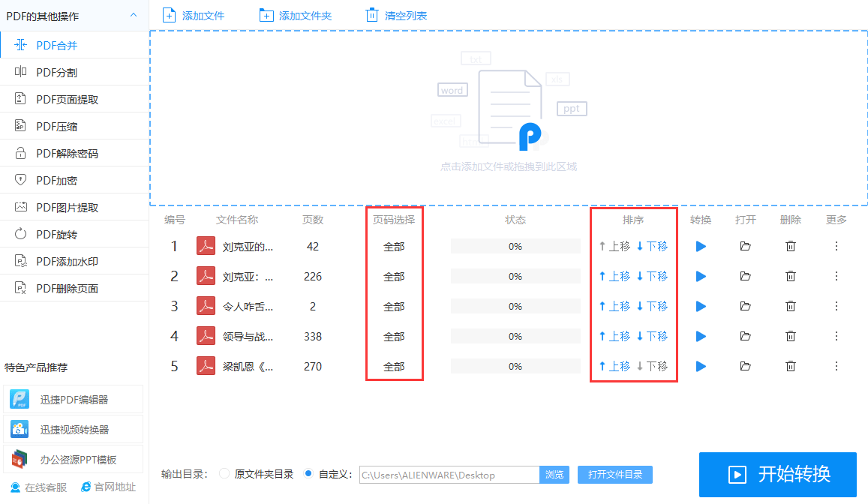
Task: Open the folder for row 4 file
Action: (745, 336)
